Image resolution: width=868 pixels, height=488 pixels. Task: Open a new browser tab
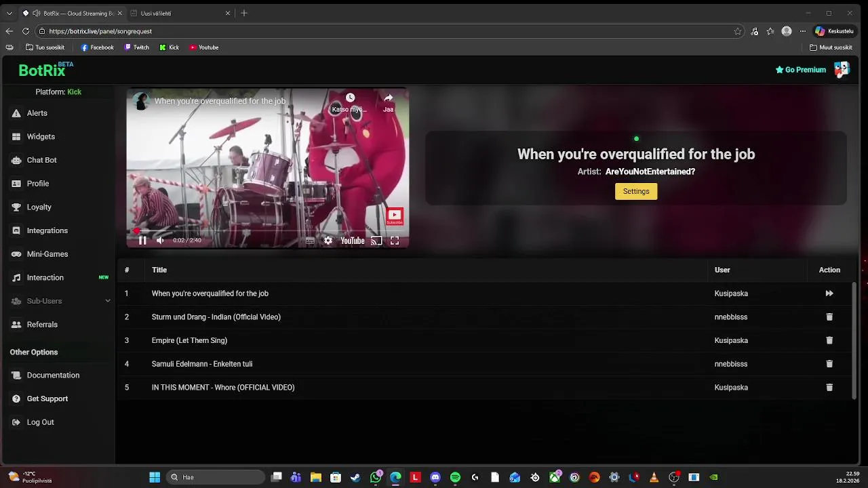coord(244,13)
